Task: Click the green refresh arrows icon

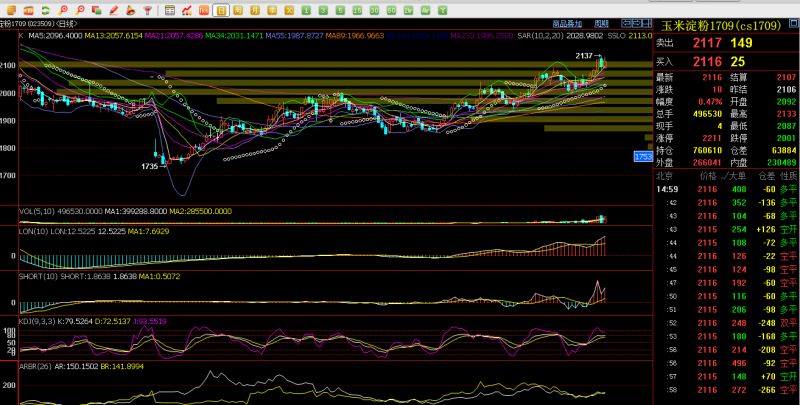Action: (x=46, y=10)
